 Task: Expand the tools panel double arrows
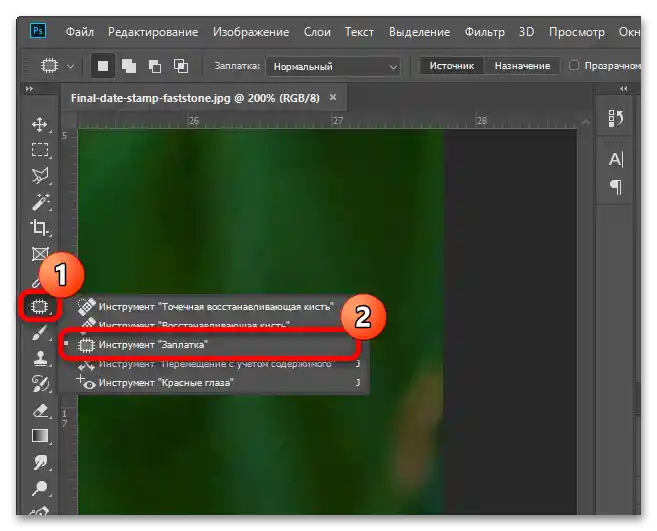click(29, 89)
